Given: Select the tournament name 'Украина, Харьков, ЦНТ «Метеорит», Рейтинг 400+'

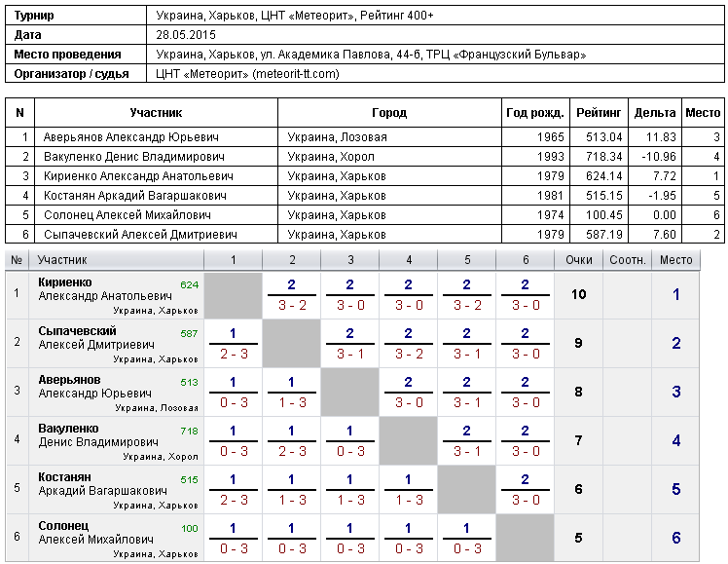Looking at the screenshot, I should tap(294, 16).
